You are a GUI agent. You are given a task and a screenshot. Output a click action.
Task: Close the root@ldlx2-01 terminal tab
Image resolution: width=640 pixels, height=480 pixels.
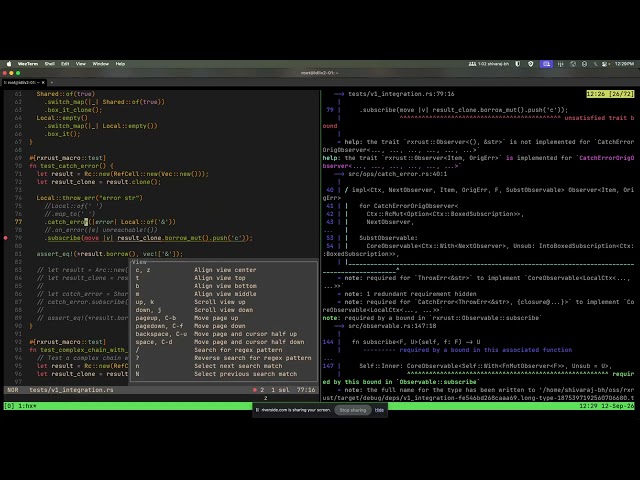tap(43, 82)
